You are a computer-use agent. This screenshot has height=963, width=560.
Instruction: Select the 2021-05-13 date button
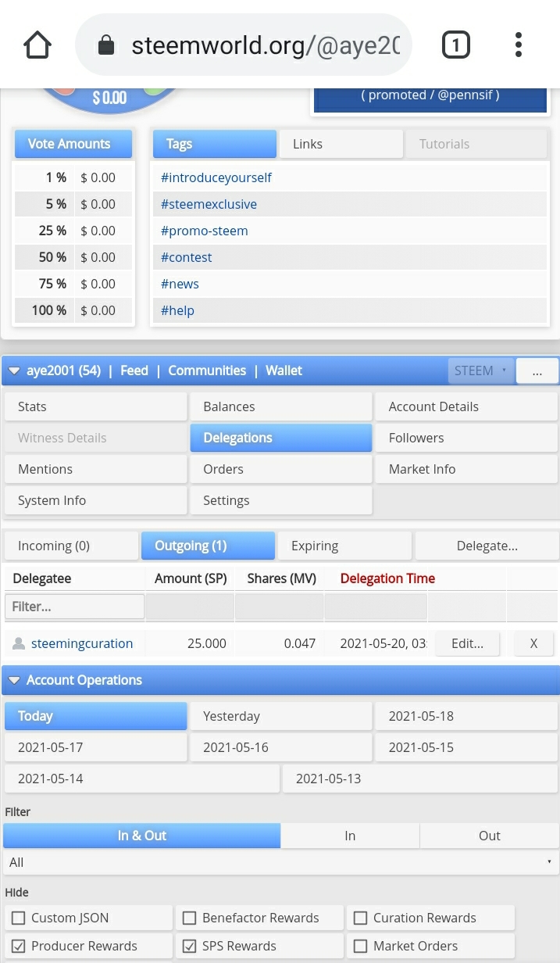(x=420, y=779)
